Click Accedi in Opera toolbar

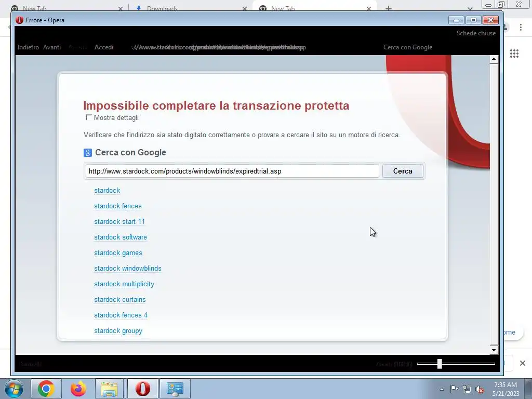click(104, 47)
